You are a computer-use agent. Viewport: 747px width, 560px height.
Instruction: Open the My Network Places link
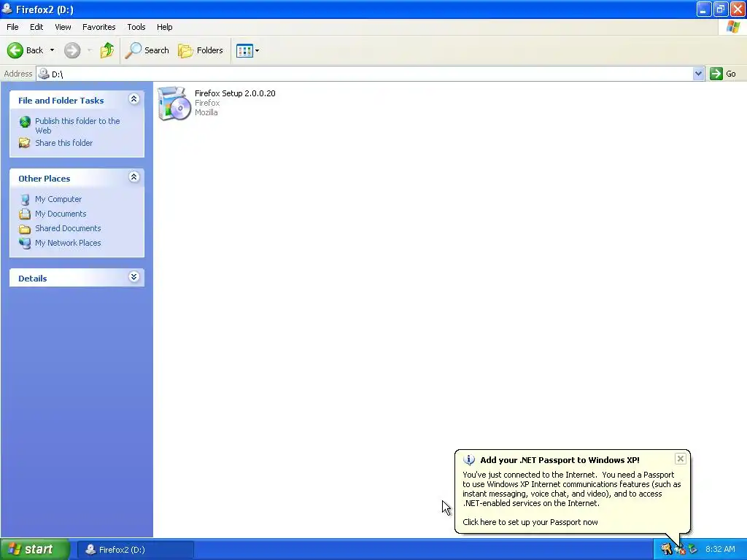(68, 243)
